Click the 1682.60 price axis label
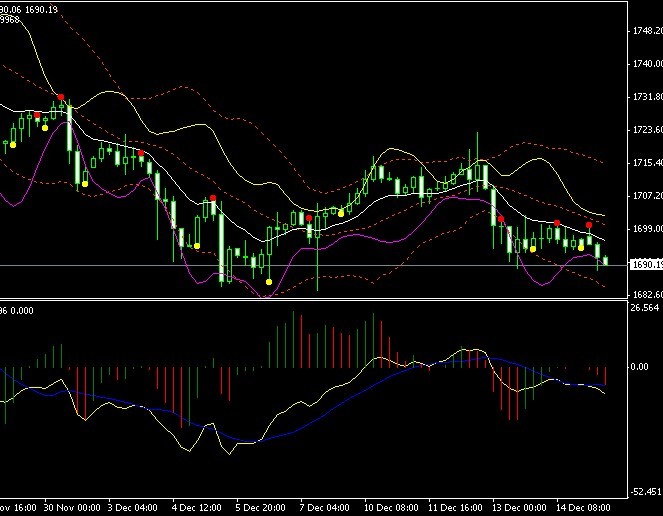The image size is (663, 516). 647,294
